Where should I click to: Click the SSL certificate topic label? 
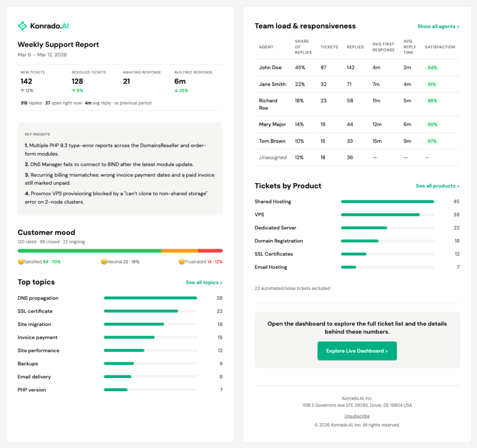tap(35, 311)
